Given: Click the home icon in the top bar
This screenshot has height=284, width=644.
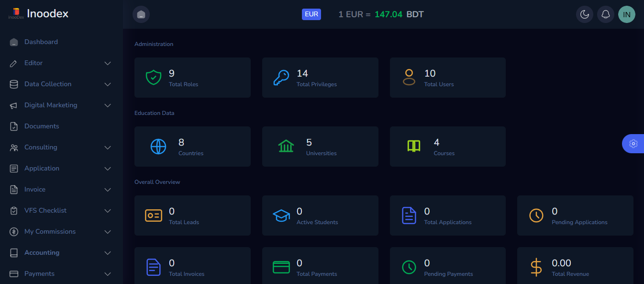Looking at the screenshot, I should click(x=141, y=14).
